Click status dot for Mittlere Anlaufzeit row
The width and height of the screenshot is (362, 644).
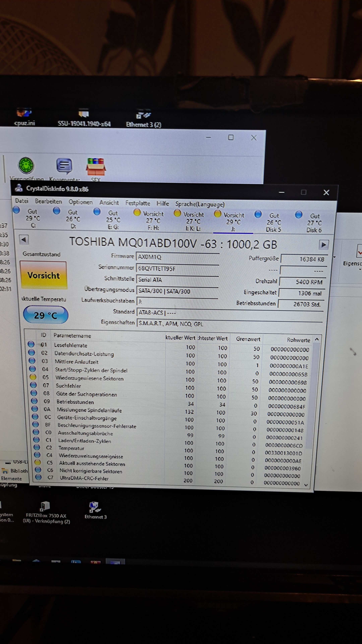pos(32,361)
